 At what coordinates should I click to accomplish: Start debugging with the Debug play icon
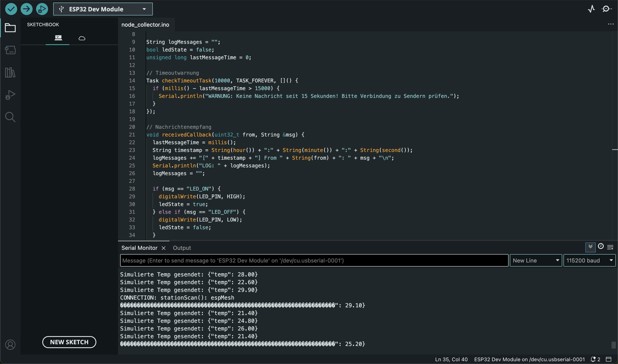point(42,9)
